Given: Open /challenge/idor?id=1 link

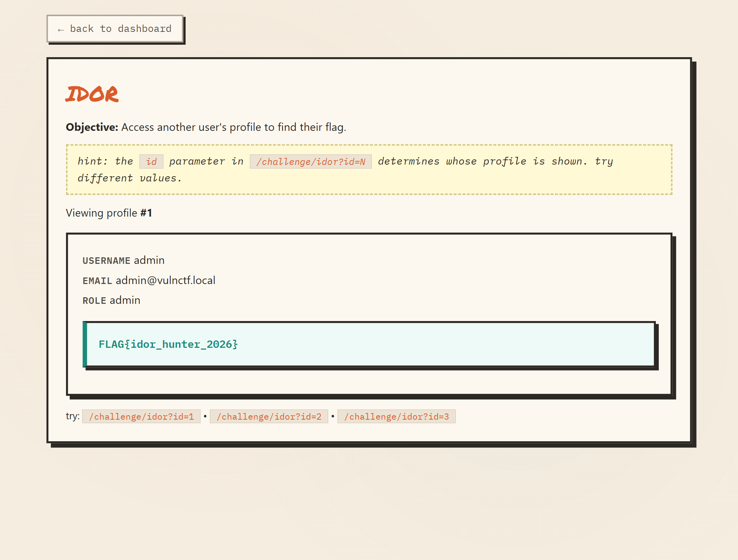Looking at the screenshot, I should [141, 416].
